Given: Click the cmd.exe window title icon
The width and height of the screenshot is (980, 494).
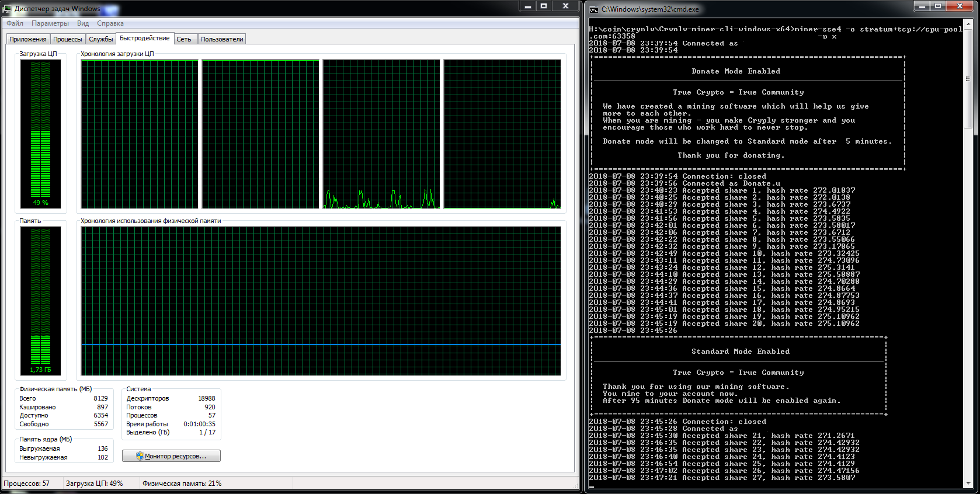Looking at the screenshot, I should (594, 9).
